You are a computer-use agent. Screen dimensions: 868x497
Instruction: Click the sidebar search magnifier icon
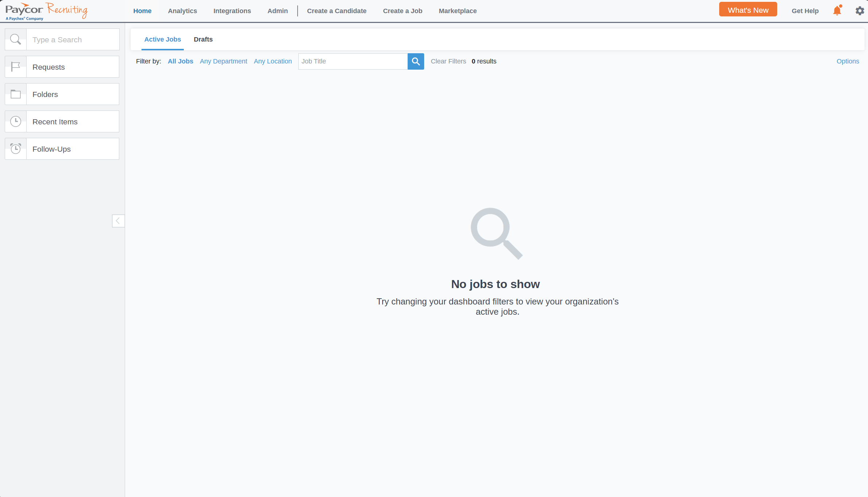(16, 39)
